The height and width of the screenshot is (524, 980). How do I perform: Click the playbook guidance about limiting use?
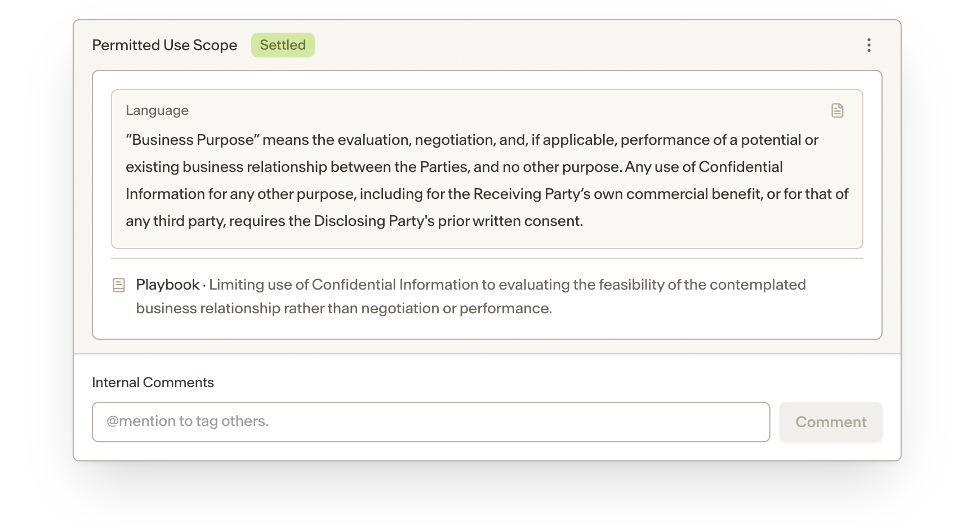click(x=471, y=296)
